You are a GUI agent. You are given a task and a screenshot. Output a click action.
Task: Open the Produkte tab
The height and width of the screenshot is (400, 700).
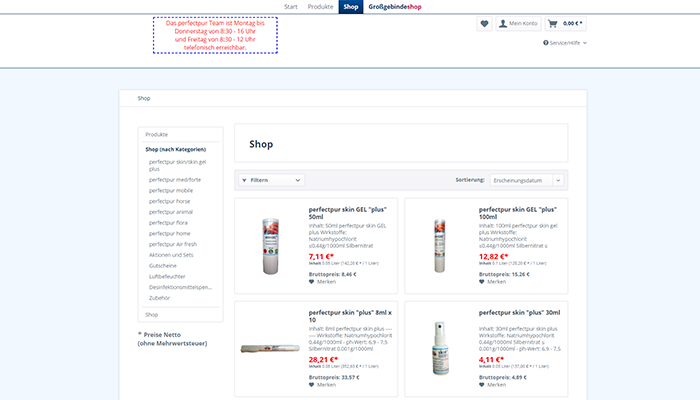click(320, 7)
